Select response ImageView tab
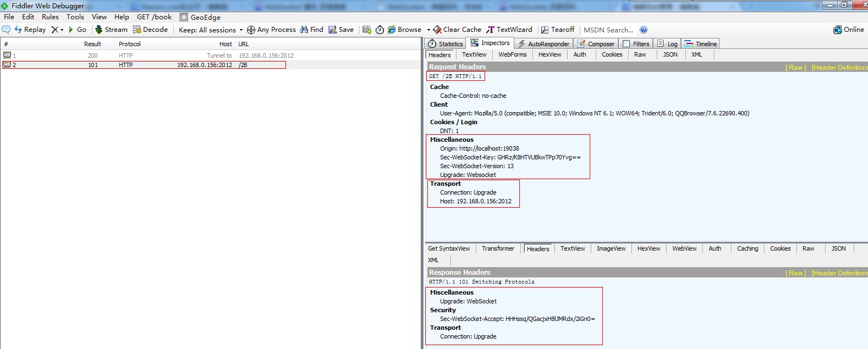Viewport: 868px width, 349px height. pos(611,248)
